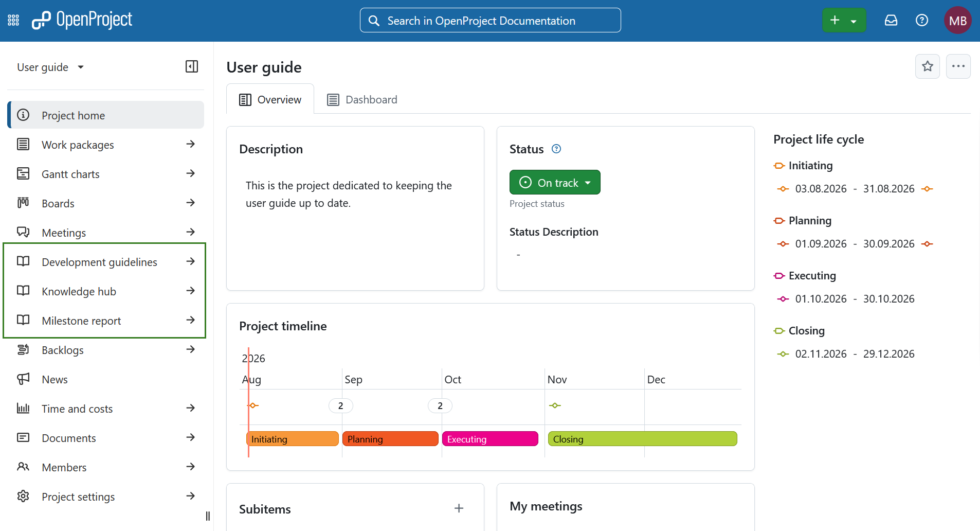Expand the Project settings submenu arrow
Screen dimensions: 980x531
point(191,496)
